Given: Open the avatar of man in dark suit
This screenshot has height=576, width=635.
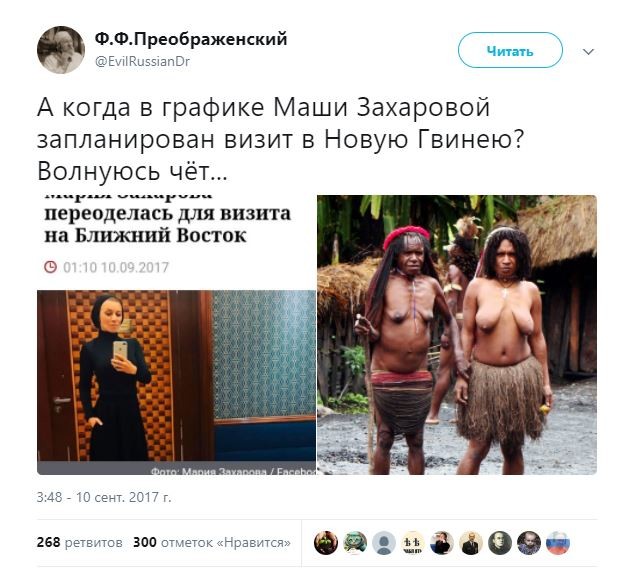Looking at the screenshot, I should click(471, 543).
